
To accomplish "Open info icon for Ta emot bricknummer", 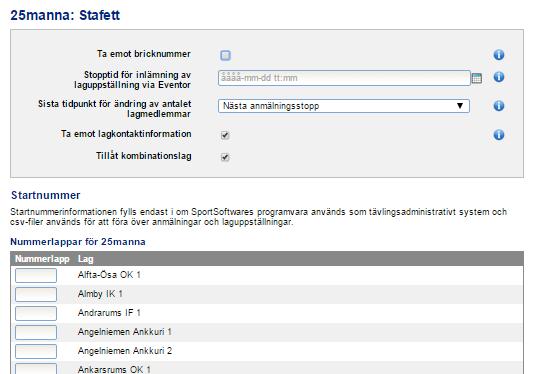I will (x=499, y=54).
